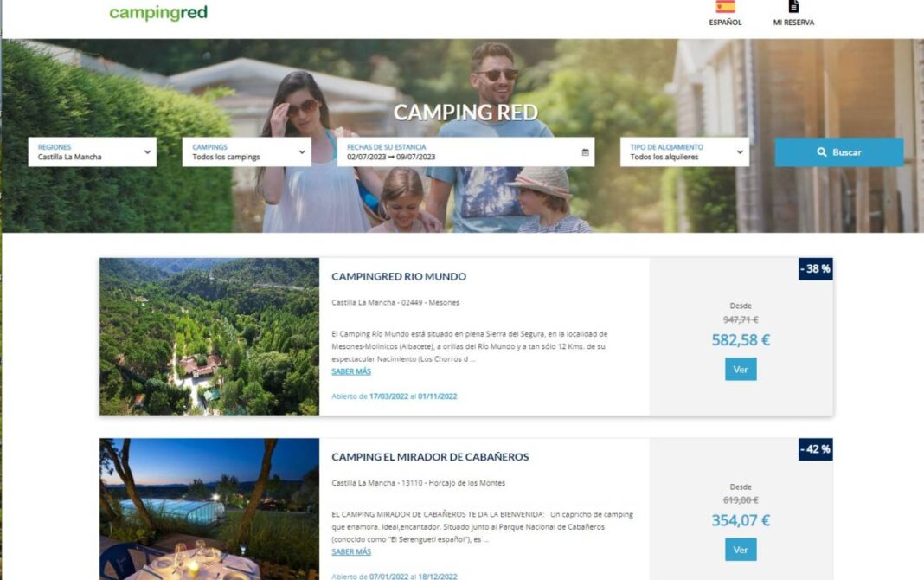Click Ver button for 354,07 € offer
The height and width of the screenshot is (580, 924).
tap(740, 550)
